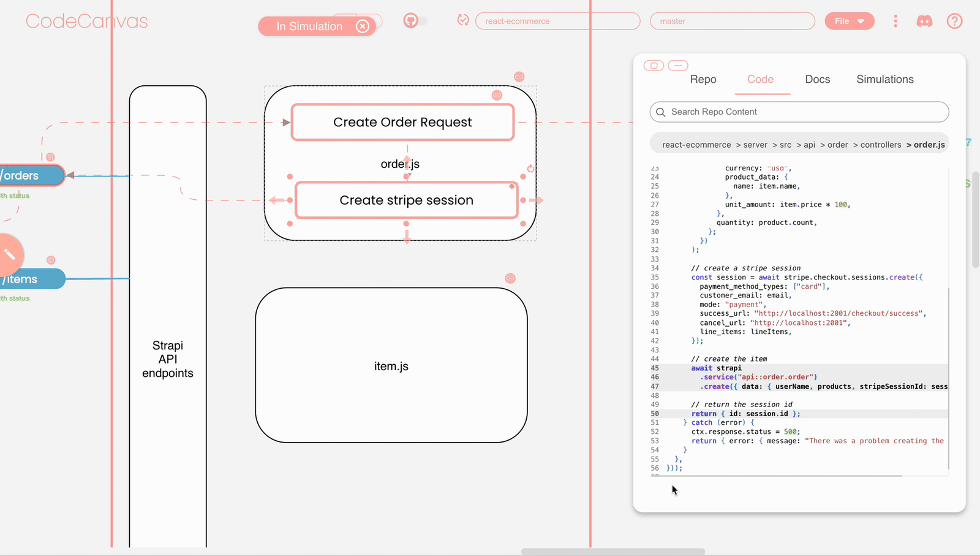Select the pencil tool on the canvas

click(9, 255)
